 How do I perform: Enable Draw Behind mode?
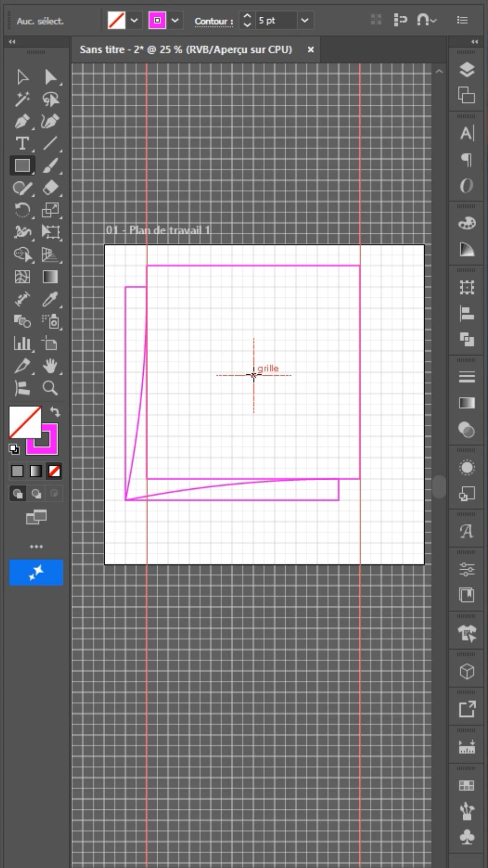click(36, 493)
